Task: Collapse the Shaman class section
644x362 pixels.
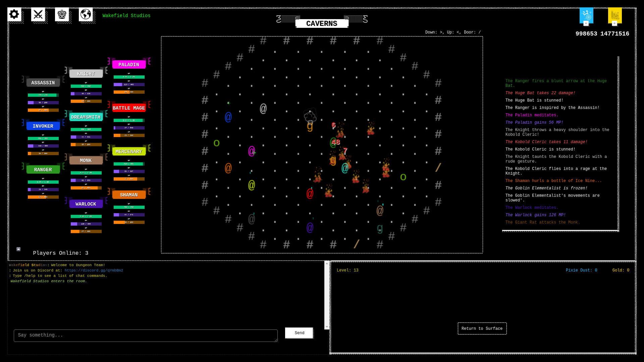Action: coord(129,195)
